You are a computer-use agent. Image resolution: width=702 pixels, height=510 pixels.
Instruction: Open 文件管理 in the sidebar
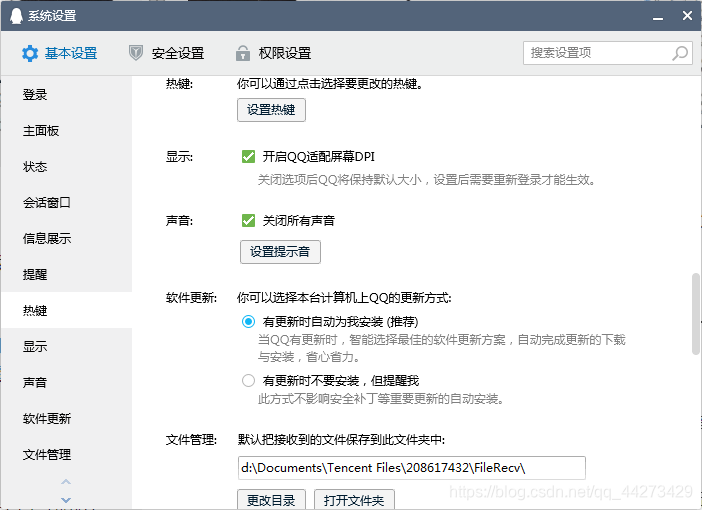67,454
